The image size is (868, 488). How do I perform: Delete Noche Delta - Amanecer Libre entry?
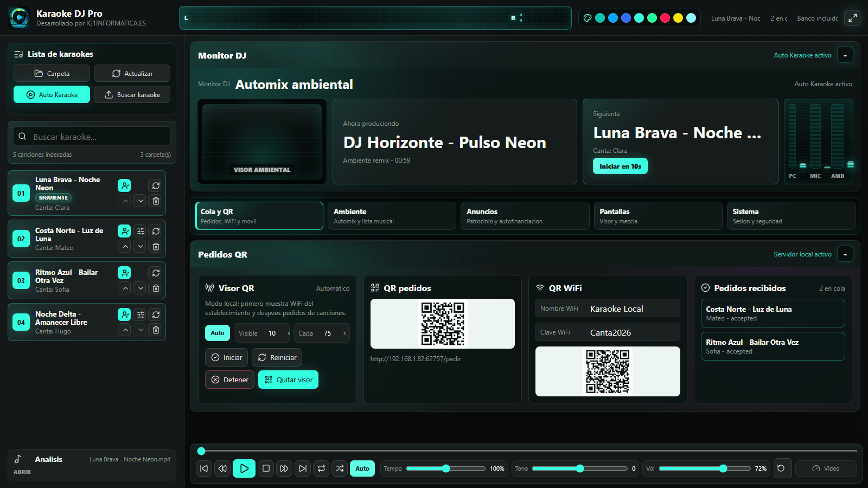156,330
